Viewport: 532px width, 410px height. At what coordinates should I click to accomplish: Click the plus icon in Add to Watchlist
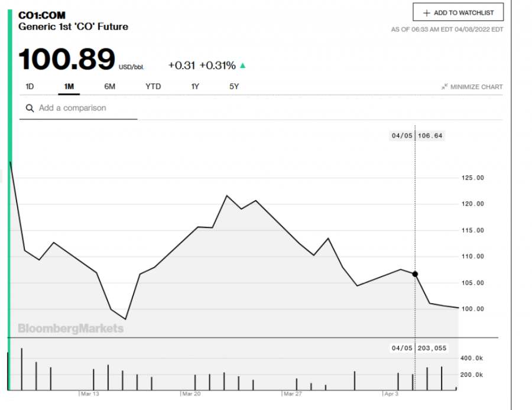[427, 13]
